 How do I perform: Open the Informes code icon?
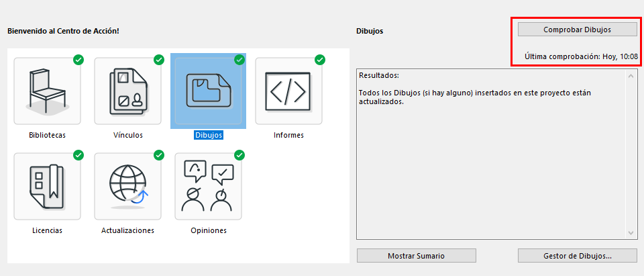pos(288,91)
